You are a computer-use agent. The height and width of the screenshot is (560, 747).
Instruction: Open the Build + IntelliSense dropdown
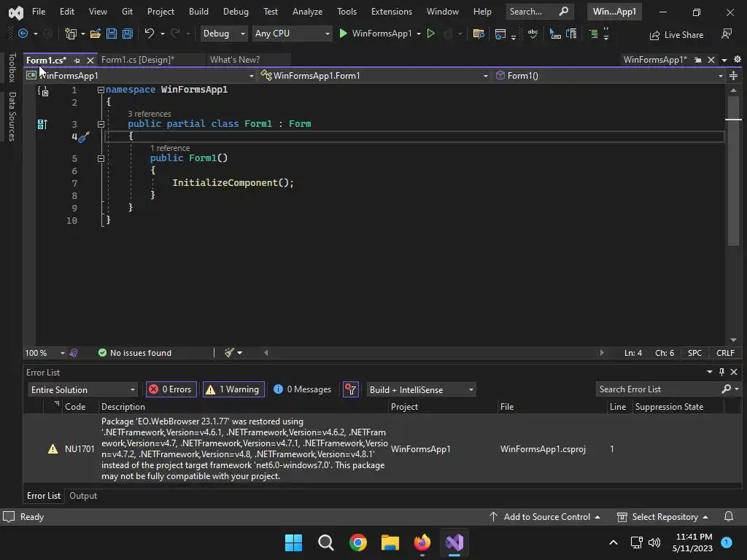(421, 389)
